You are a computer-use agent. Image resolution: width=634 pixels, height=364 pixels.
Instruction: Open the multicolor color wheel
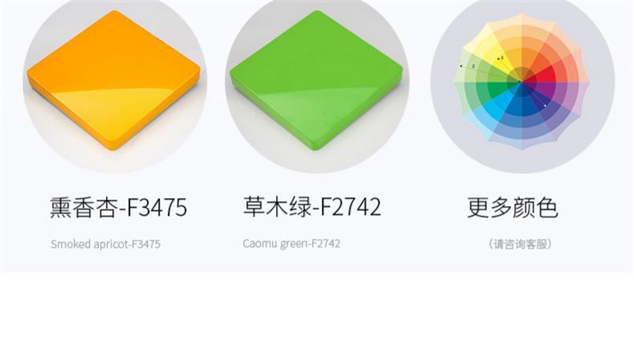tap(522, 82)
